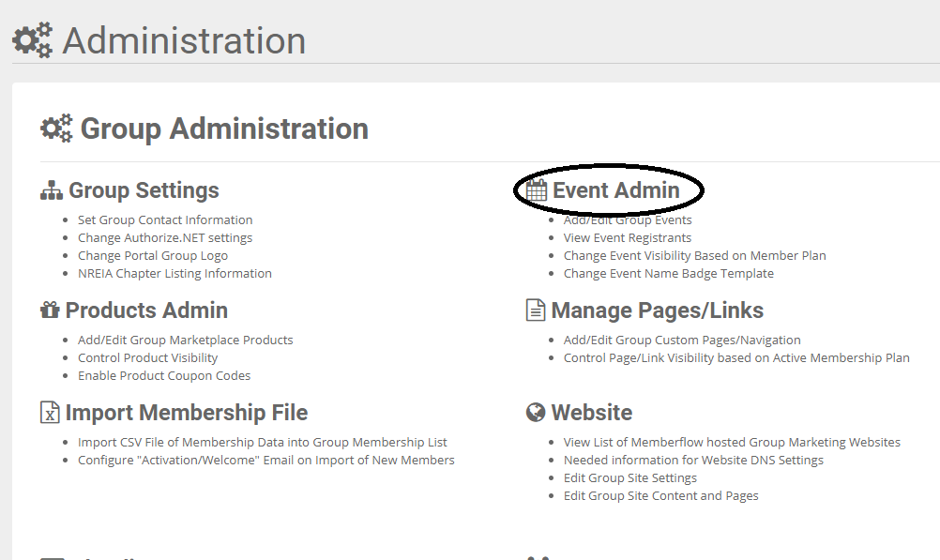Viewport: 940px width, 560px height.
Task: Open Set Group Contact Information
Action: click(165, 219)
